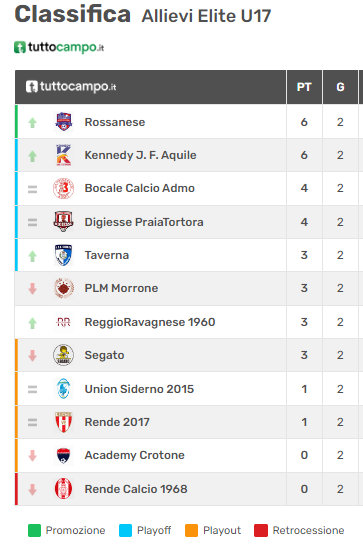Click the red Retrocessione legend swatch
This screenshot has width=363, height=550.
click(261, 530)
